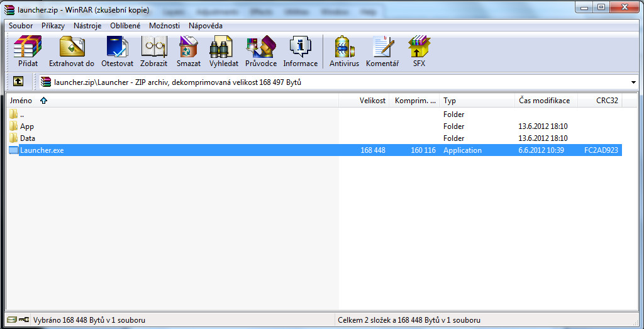Click the Vyhledat binoculars icon
644x329 pixels.
[221, 47]
